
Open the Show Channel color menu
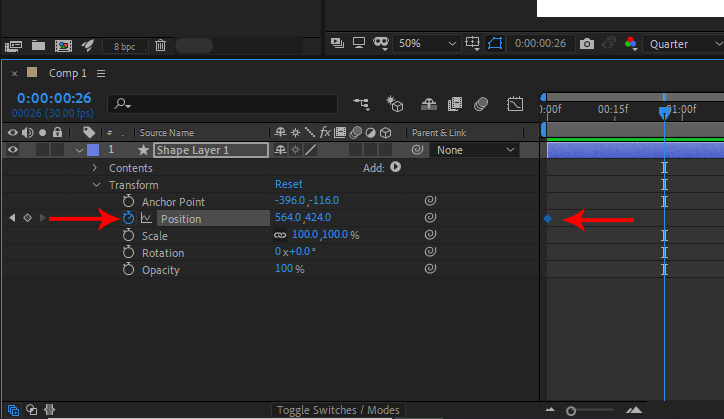(x=631, y=44)
